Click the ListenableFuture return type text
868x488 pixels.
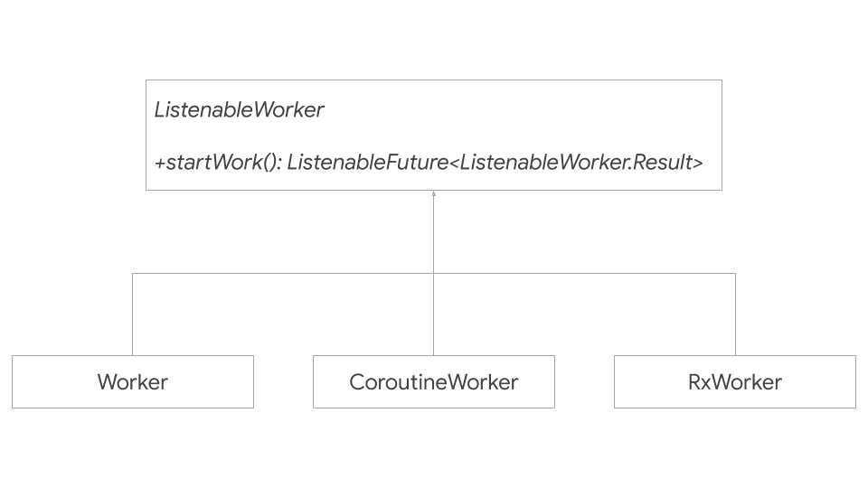tap(367, 163)
